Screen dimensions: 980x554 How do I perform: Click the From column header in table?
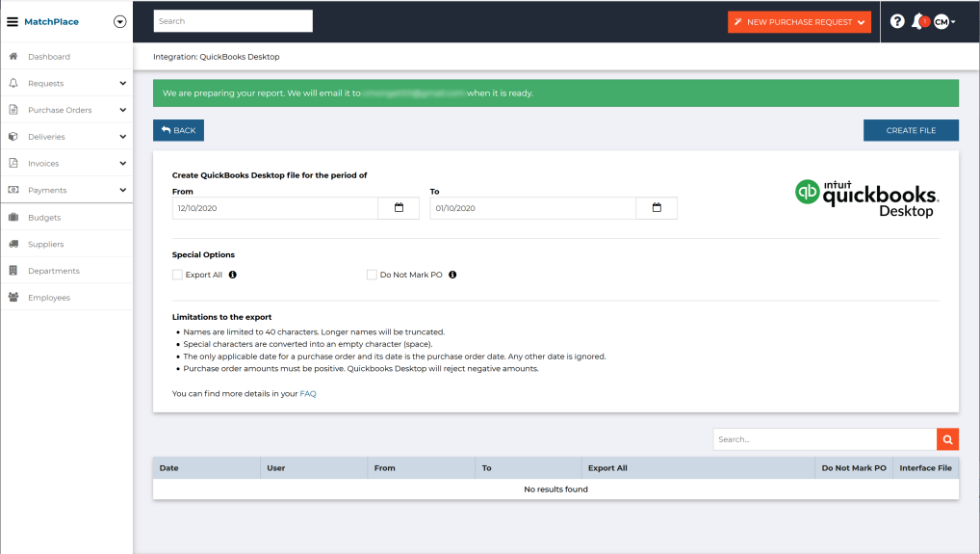[x=422, y=467]
